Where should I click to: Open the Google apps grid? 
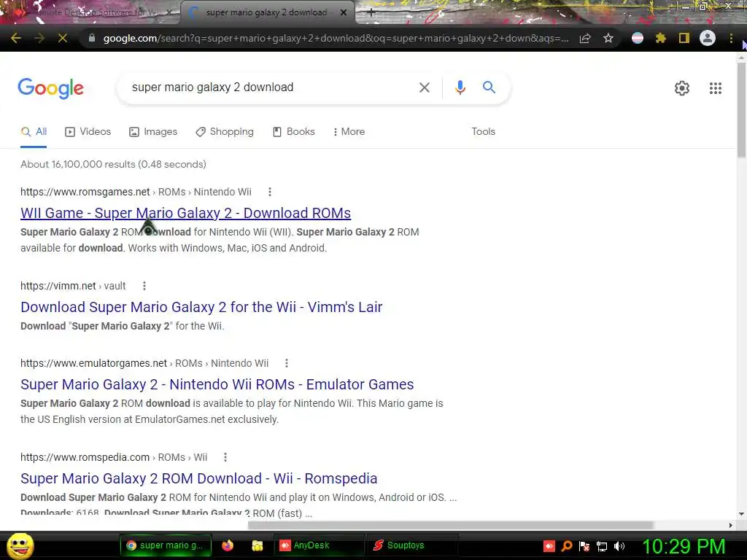point(715,88)
